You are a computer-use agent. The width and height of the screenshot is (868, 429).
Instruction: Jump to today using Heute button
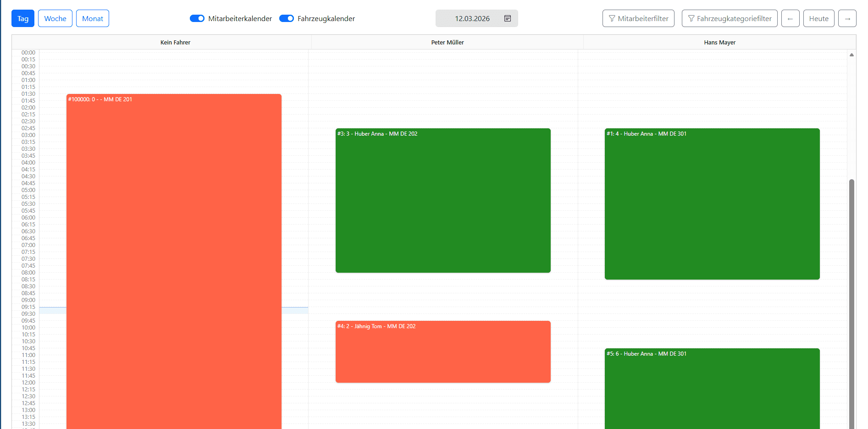[x=819, y=18]
